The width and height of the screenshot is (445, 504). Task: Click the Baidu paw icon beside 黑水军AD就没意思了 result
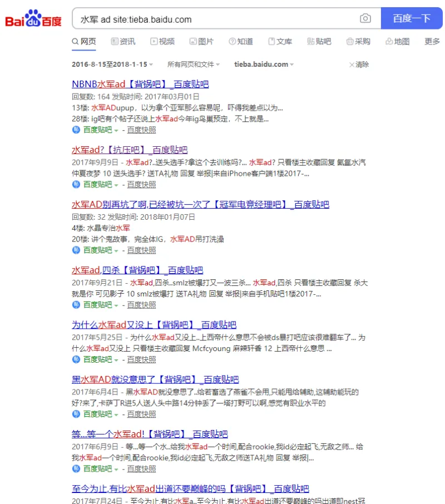[76, 414]
